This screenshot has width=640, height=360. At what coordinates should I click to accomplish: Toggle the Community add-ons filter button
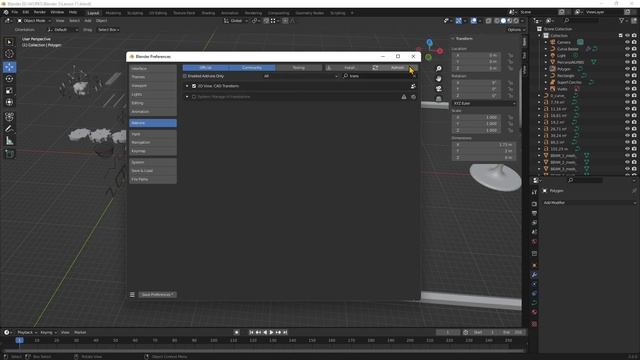tap(252, 68)
